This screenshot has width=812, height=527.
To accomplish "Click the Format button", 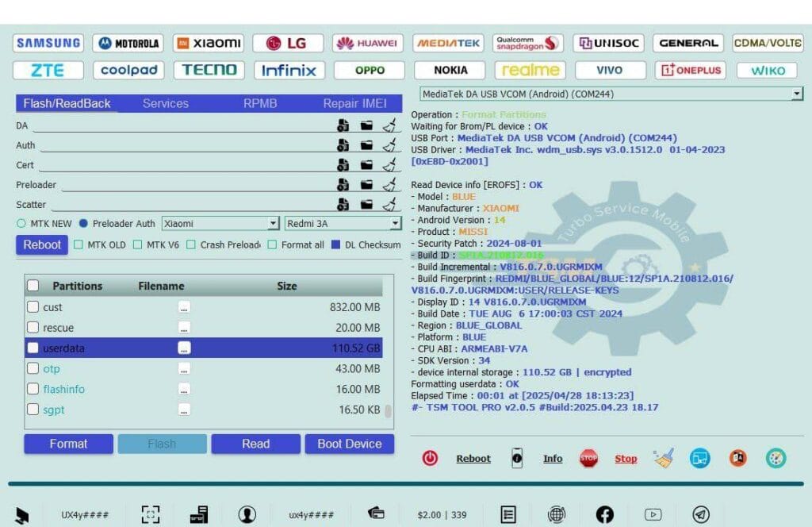I will (68, 444).
